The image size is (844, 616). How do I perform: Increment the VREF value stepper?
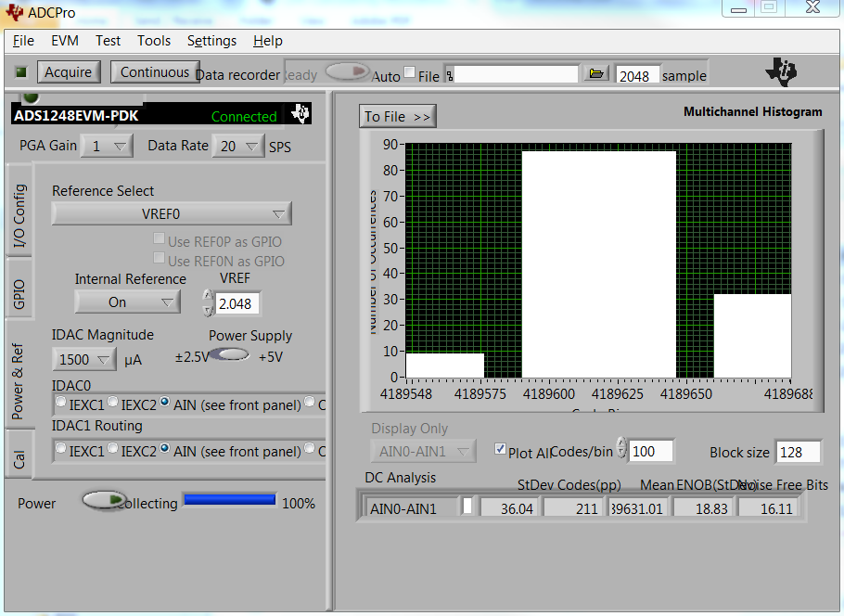(208, 296)
